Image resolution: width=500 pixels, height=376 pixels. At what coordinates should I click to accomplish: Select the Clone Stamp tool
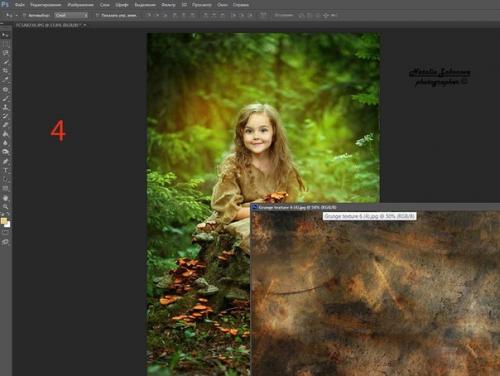click(5, 107)
